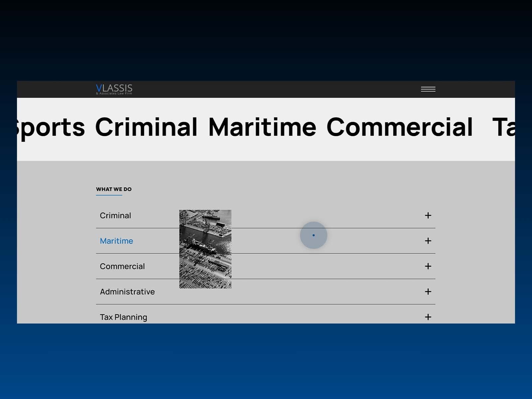Open the Tax Planning practice row
The width and height of the screenshot is (532, 399).
click(266, 314)
